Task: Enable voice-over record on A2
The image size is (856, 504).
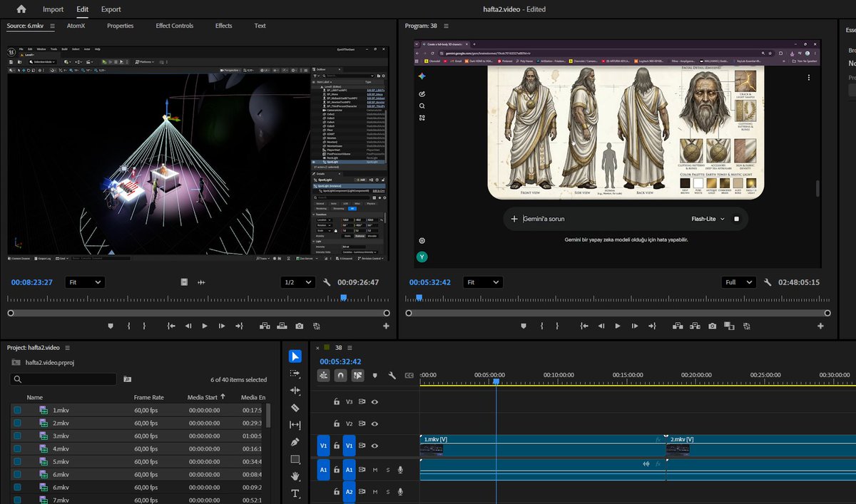Action: pyautogui.click(x=400, y=491)
